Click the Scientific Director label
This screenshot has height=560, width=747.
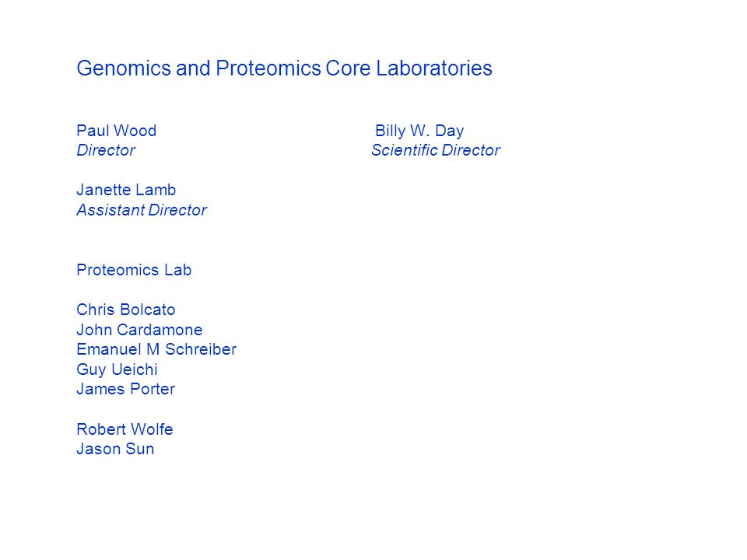tap(436, 150)
